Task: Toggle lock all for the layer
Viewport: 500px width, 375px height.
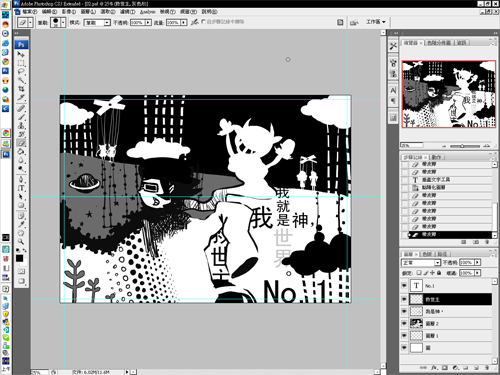Action: tap(439, 273)
